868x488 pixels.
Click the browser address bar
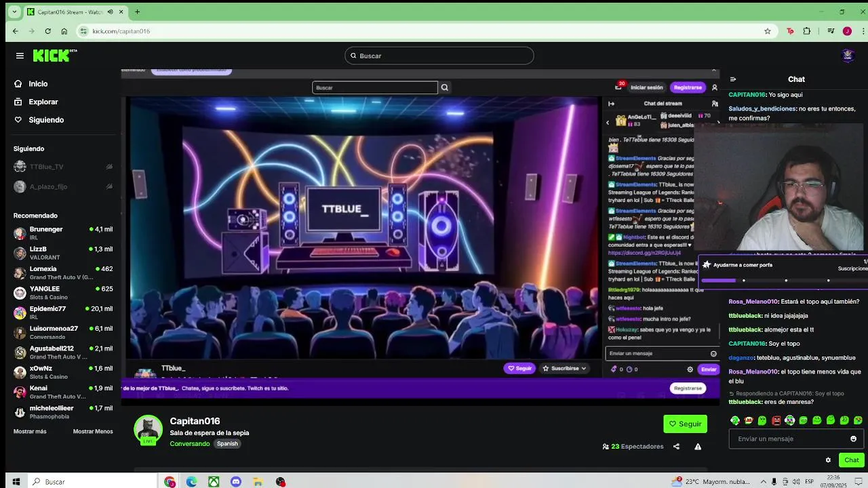point(427,31)
